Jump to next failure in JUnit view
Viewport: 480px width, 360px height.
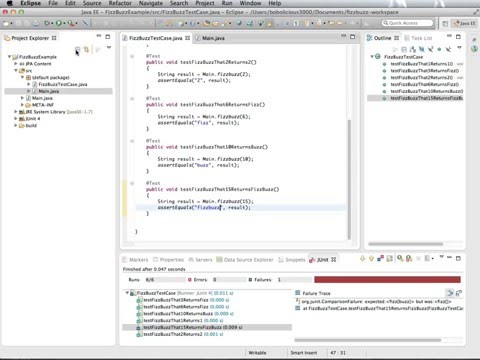tap(362, 259)
